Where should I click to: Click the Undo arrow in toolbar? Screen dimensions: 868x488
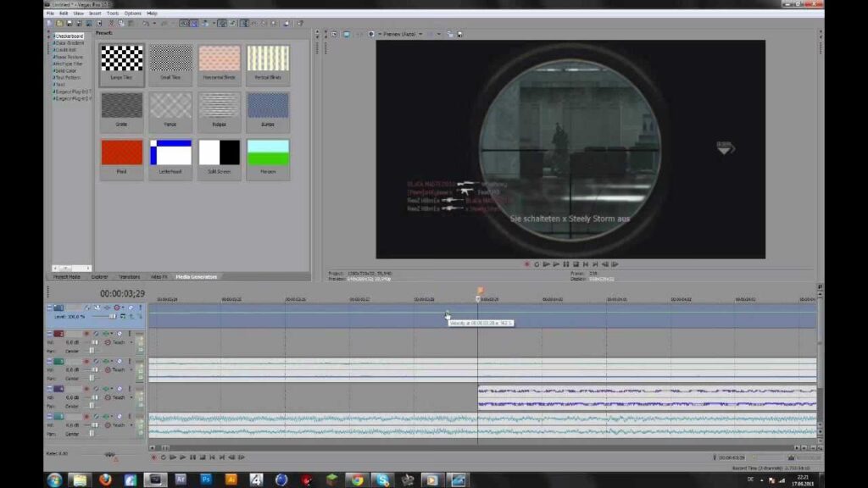coord(146,23)
